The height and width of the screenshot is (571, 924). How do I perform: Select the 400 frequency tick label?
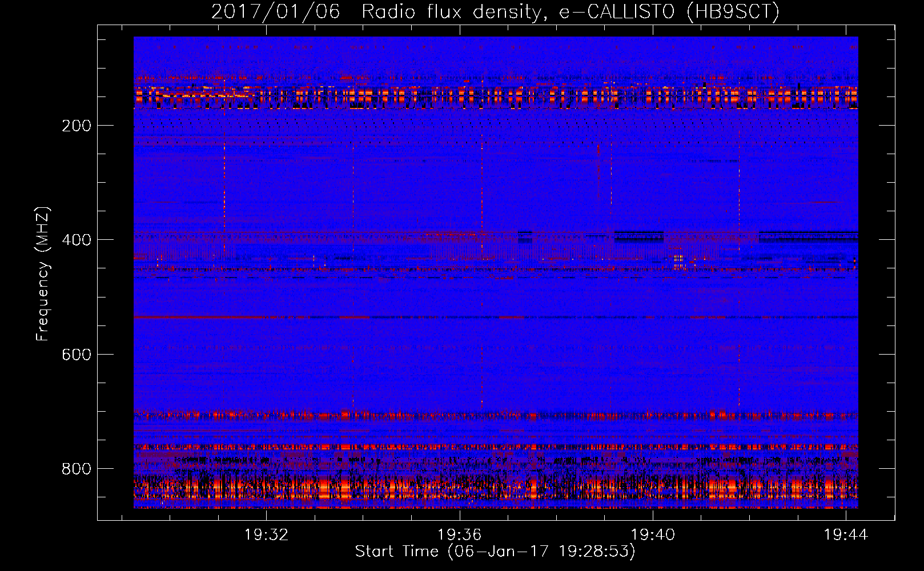click(77, 240)
